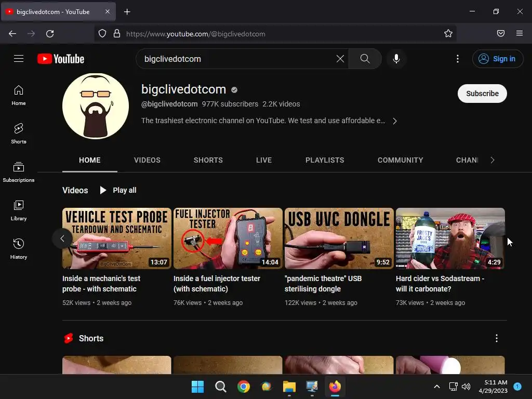532x399 pixels.
Task: Click the Sign in button
Action: pos(498,59)
